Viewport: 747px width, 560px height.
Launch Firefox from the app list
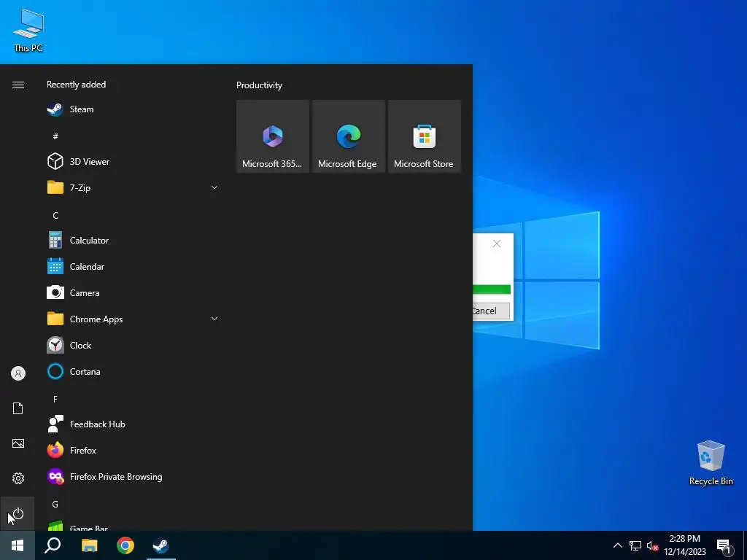[133, 450]
